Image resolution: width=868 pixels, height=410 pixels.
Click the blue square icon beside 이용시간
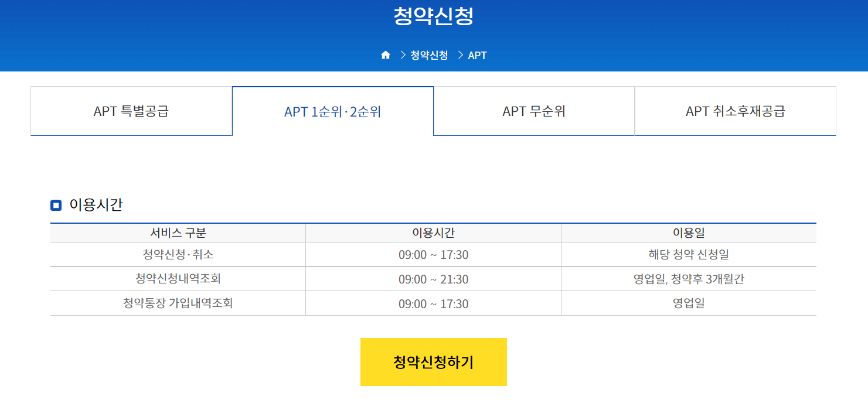coord(56,204)
